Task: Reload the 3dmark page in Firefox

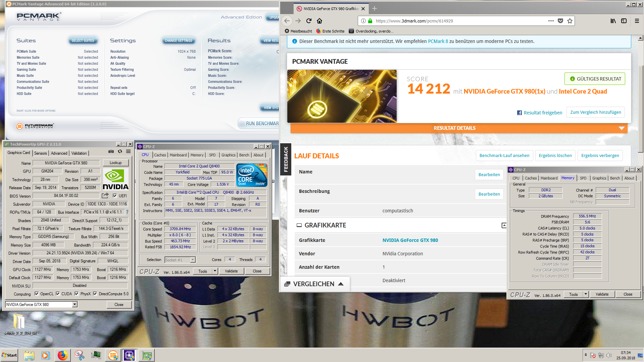Action: coord(309,21)
